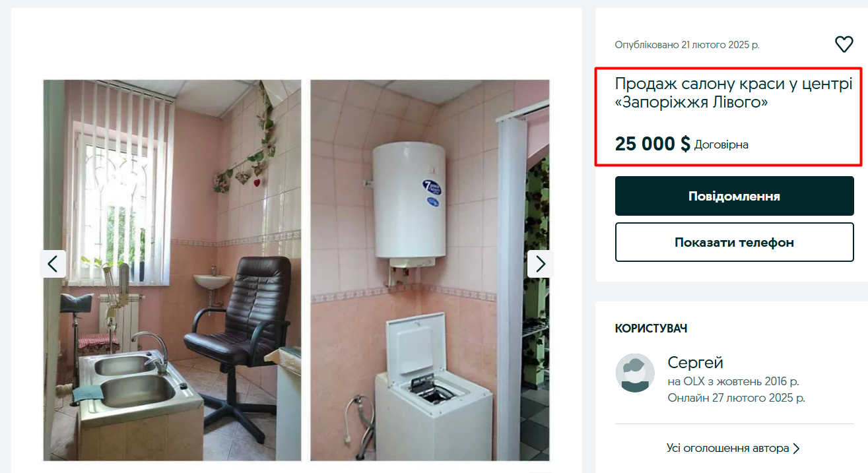
Task: Reveal seller number with Показати телефон
Action: point(734,242)
